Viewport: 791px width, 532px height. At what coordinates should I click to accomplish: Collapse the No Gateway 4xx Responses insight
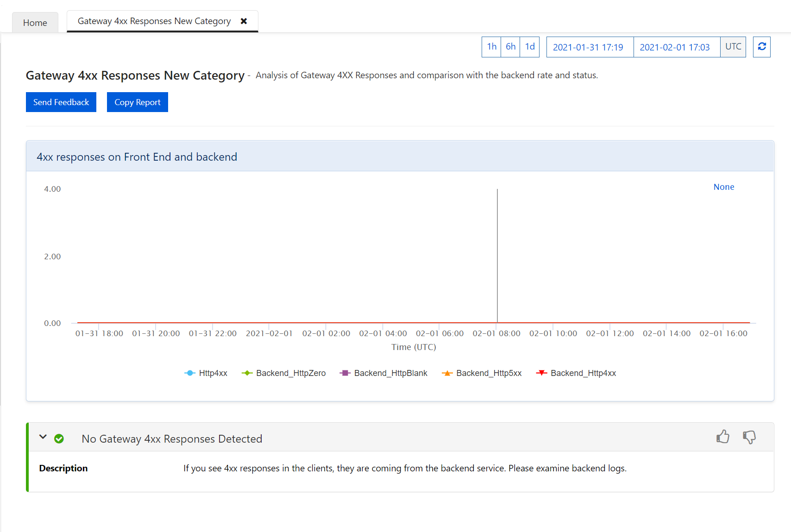click(x=43, y=437)
